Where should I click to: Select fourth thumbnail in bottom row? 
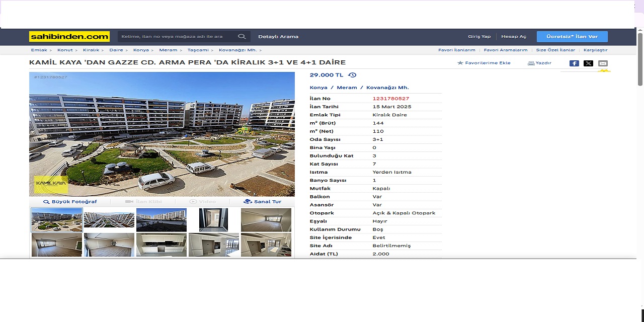click(x=214, y=245)
